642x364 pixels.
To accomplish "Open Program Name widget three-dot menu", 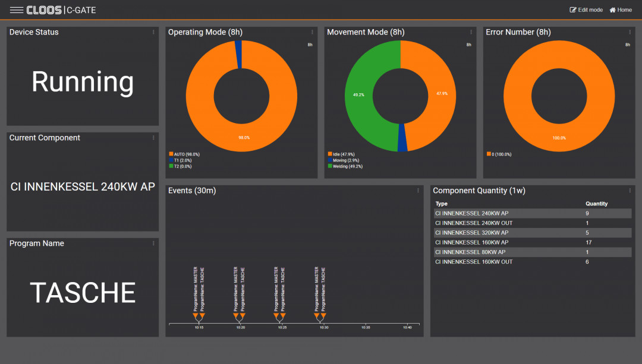I will coord(153,243).
